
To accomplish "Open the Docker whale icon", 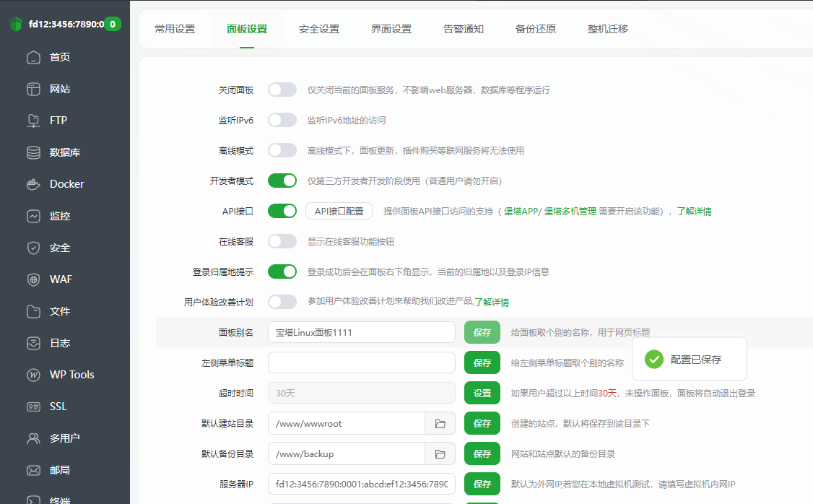I will click(x=33, y=184).
